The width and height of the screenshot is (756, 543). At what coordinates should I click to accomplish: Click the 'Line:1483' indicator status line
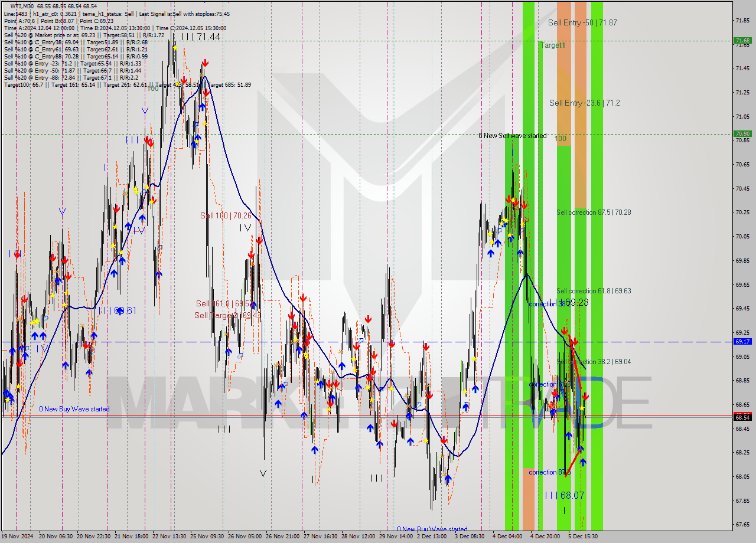coord(117,14)
